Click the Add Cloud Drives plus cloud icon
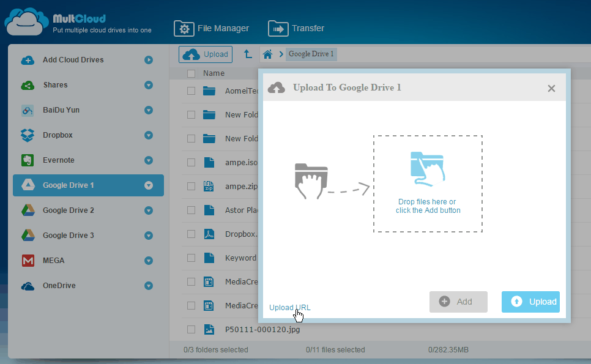Image resolution: width=591 pixels, height=364 pixels. pyautogui.click(x=28, y=60)
